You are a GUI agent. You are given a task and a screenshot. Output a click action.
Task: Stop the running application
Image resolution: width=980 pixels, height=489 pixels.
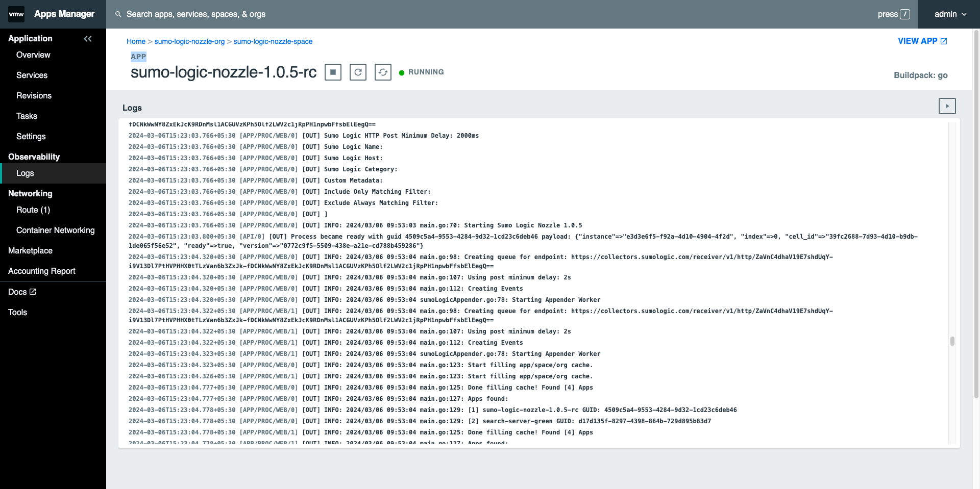[333, 72]
